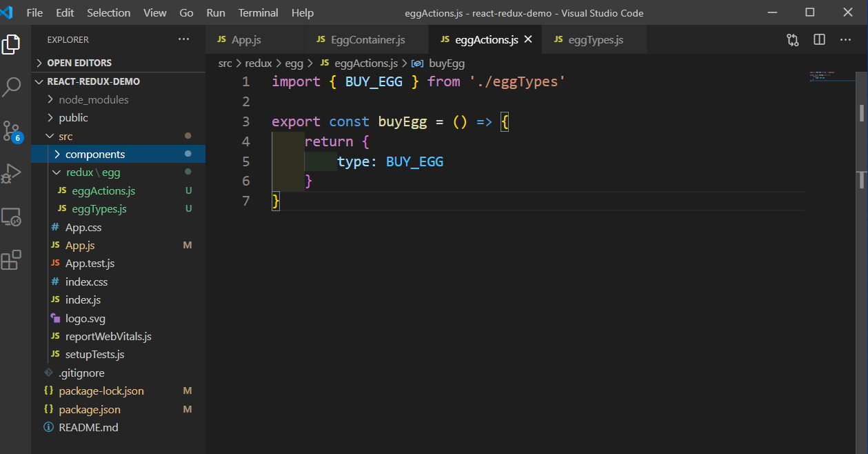Open editor more actions ellipsis menu
The height and width of the screenshot is (454, 868).
(845, 40)
